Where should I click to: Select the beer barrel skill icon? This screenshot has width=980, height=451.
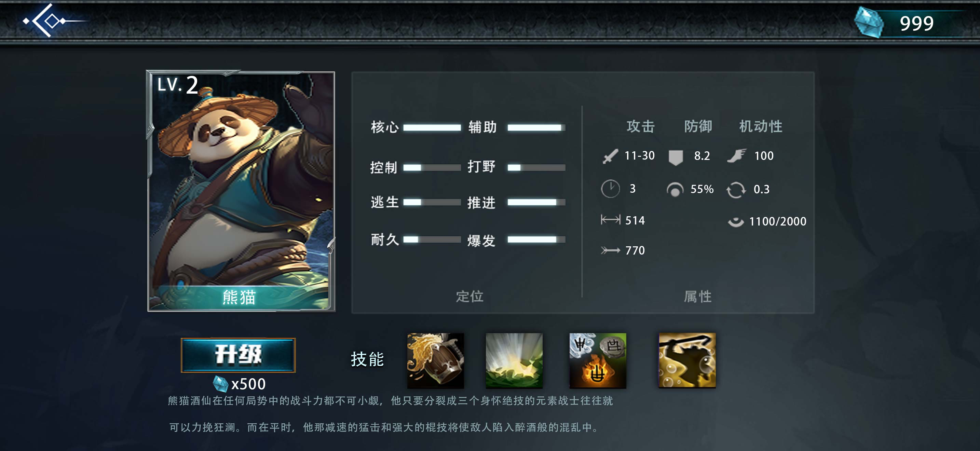coord(435,360)
